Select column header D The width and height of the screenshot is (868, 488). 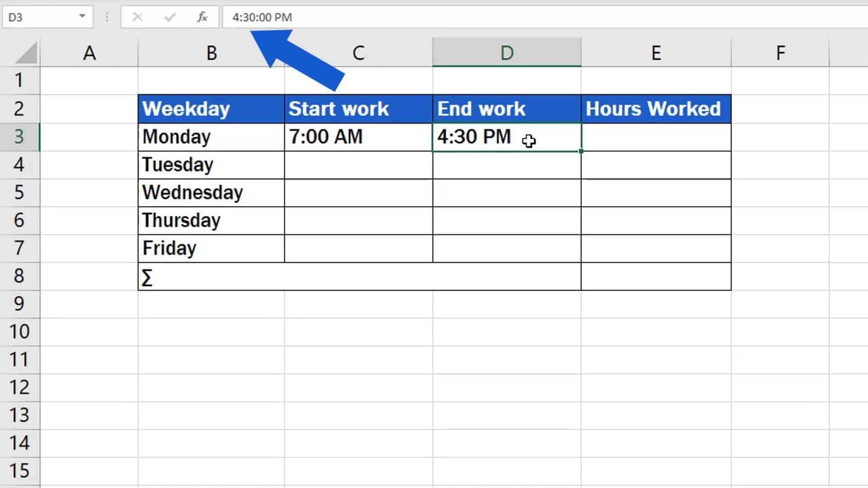tap(506, 52)
